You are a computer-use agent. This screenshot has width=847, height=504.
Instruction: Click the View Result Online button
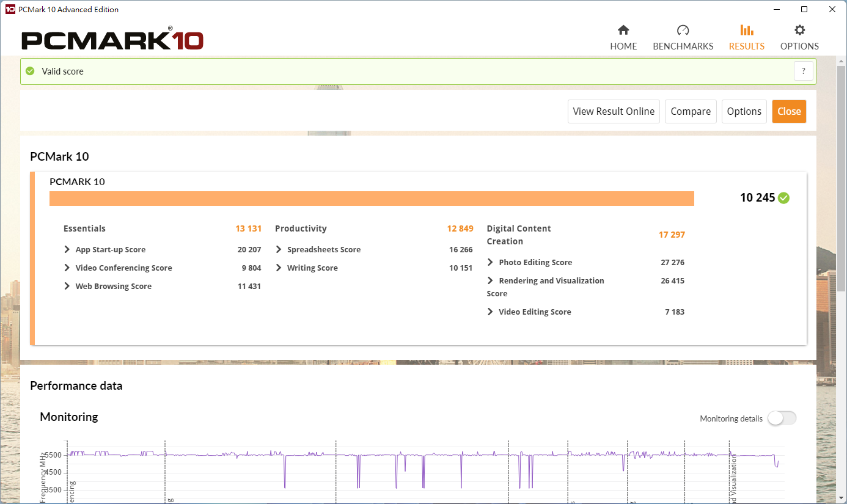pyautogui.click(x=613, y=112)
